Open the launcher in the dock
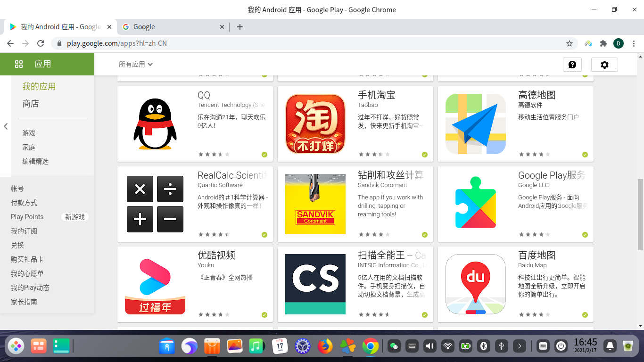Viewport: 644px width, 362px height. pyautogui.click(x=17, y=346)
